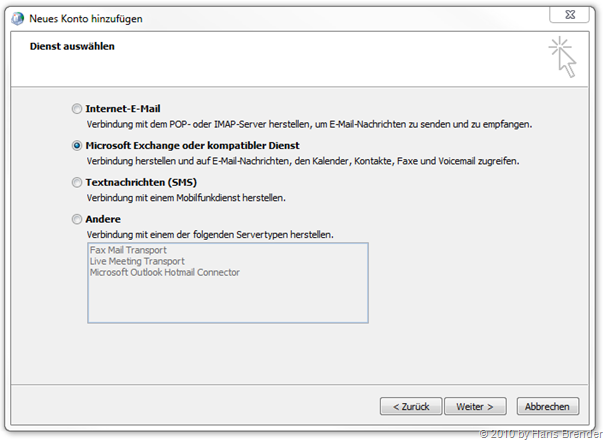The height and width of the screenshot is (440, 605).
Task: Cancel with the Abbrechen button
Action: pyautogui.click(x=547, y=406)
